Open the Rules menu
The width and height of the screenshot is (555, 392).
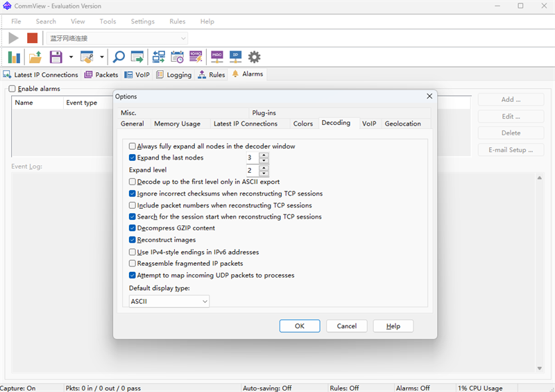coord(178,22)
